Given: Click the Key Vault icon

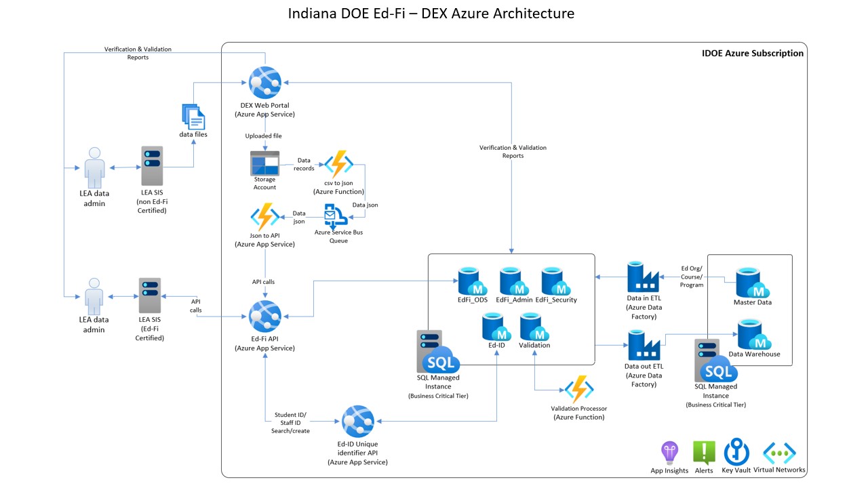Looking at the screenshot, I should 736,452.
